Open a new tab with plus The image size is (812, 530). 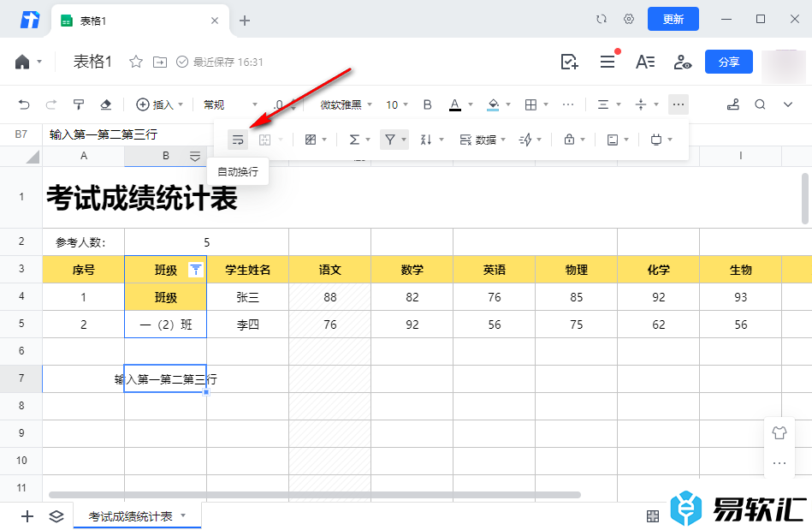click(x=245, y=21)
